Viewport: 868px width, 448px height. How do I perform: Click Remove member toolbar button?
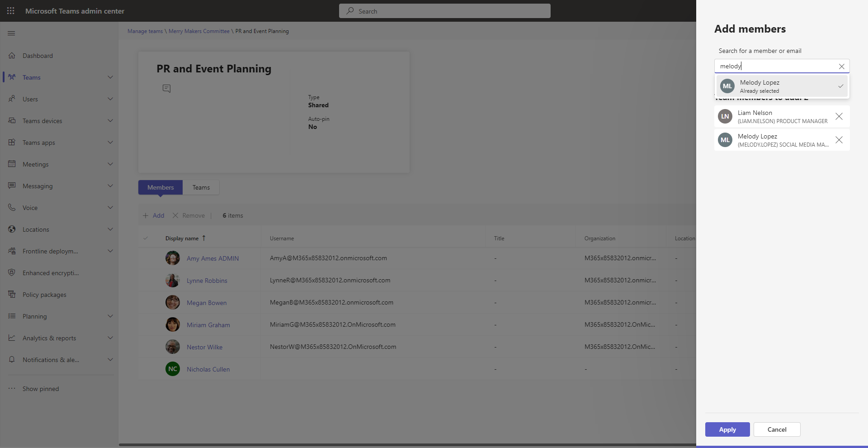coord(189,215)
